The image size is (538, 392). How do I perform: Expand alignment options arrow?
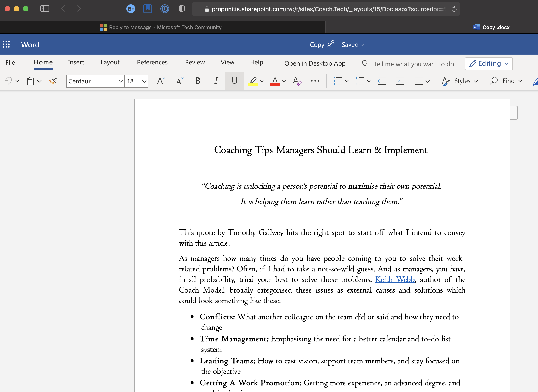tap(428, 81)
